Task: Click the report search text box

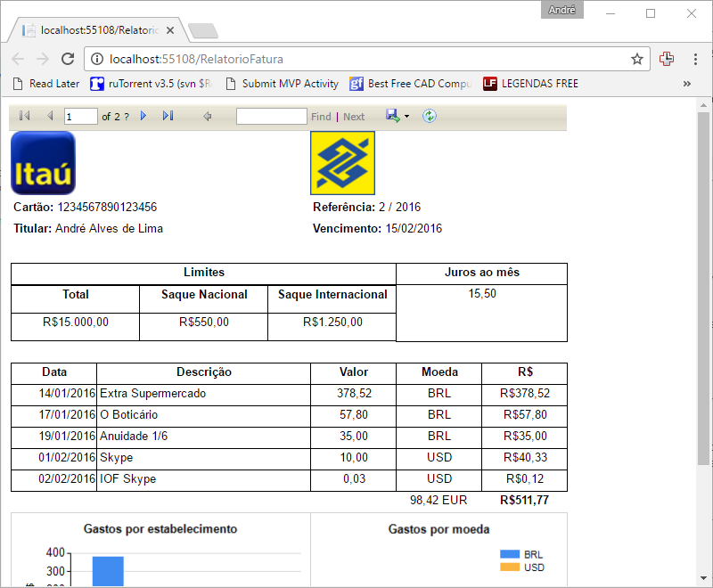Action: [x=271, y=116]
